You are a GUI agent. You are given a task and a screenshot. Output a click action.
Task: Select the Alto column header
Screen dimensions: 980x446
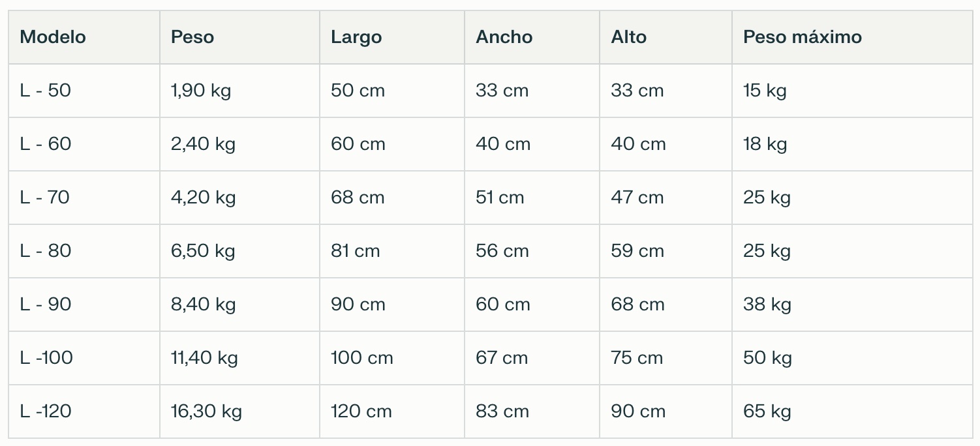click(629, 37)
